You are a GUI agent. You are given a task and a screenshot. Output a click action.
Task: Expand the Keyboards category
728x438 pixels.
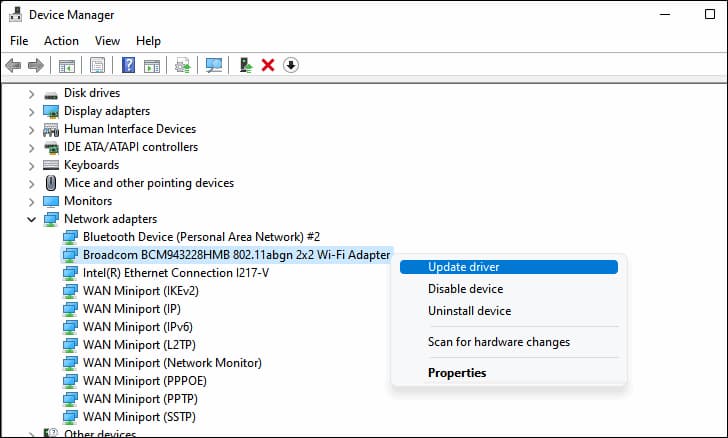click(31, 165)
